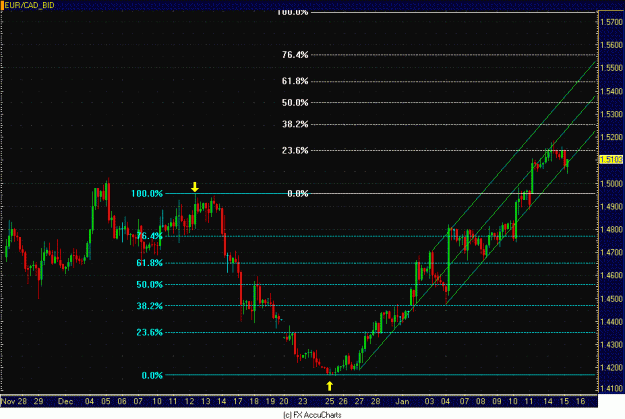Select the cyan 38.2% Fibonacci label

(x=149, y=306)
